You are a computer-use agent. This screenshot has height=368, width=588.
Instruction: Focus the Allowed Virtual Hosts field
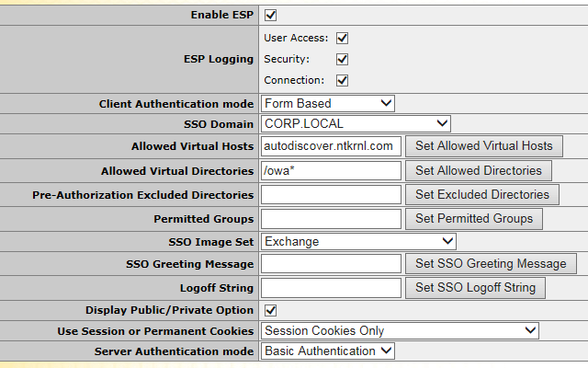[332, 145]
